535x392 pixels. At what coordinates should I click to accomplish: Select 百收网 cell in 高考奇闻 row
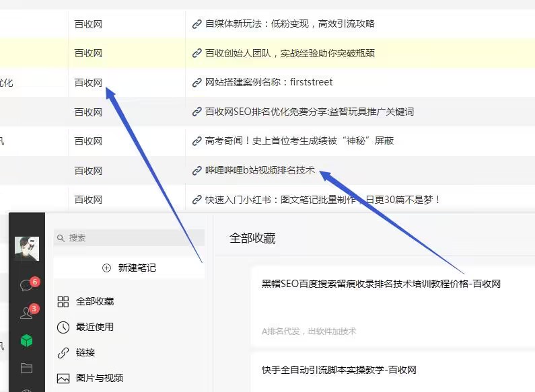[88, 141]
